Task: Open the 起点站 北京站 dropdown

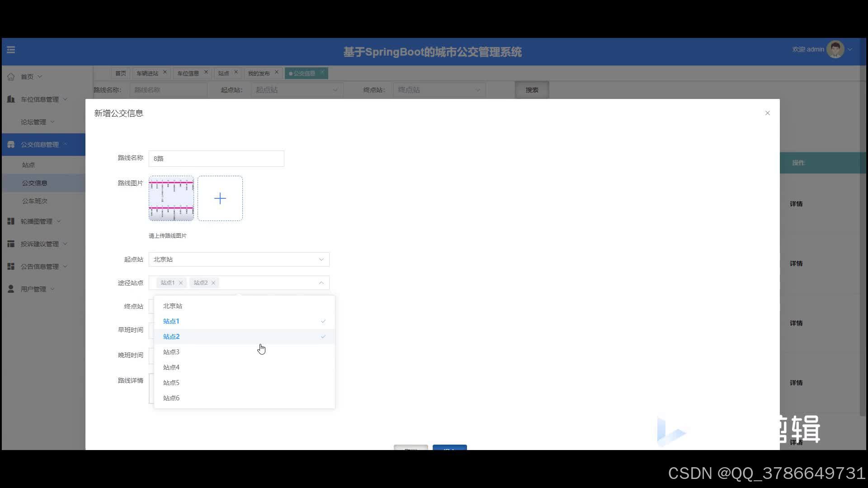Action: click(x=239, y=259)
